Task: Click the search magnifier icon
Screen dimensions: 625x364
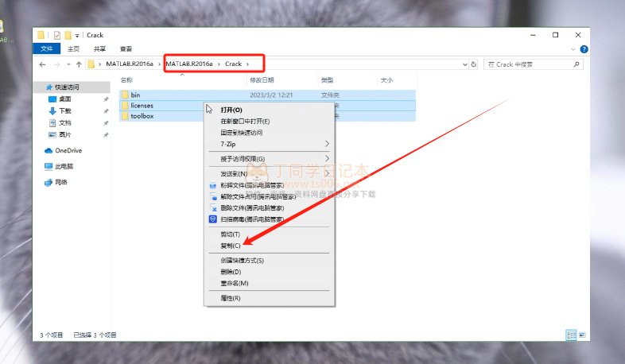Action: click(576, 64)
